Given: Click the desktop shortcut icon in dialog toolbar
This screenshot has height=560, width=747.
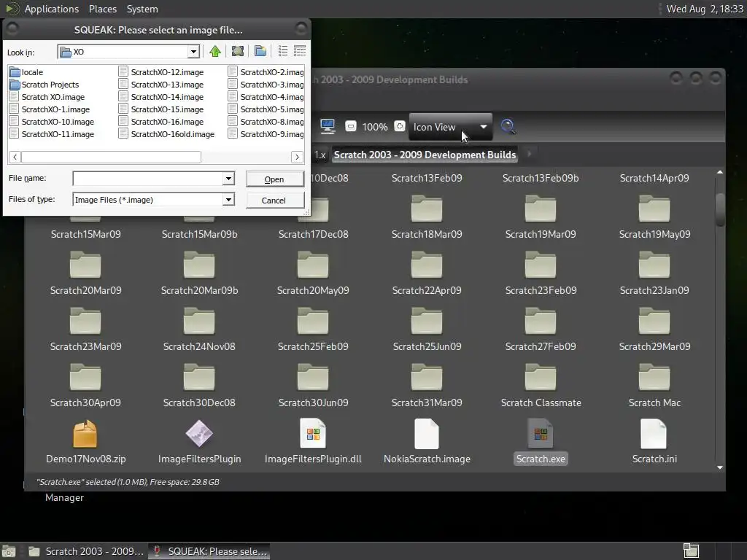Looking at the screenshot, I should pos(238,52).
